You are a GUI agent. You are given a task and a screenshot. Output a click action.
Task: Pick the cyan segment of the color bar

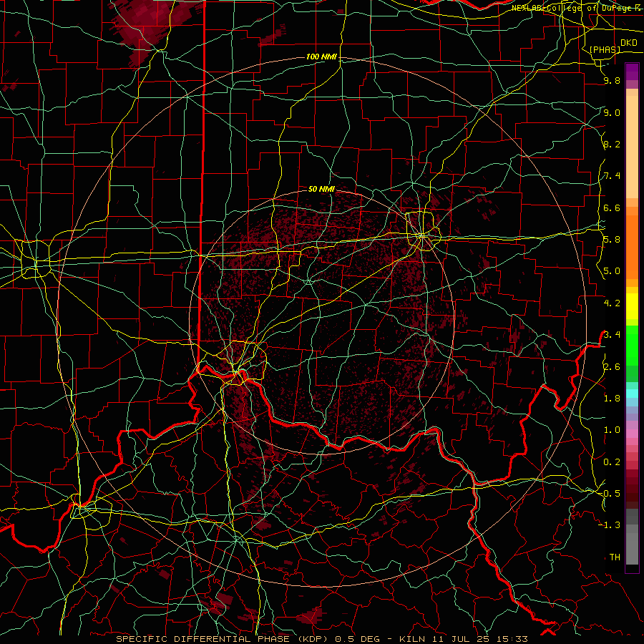(x=632, y=394)
